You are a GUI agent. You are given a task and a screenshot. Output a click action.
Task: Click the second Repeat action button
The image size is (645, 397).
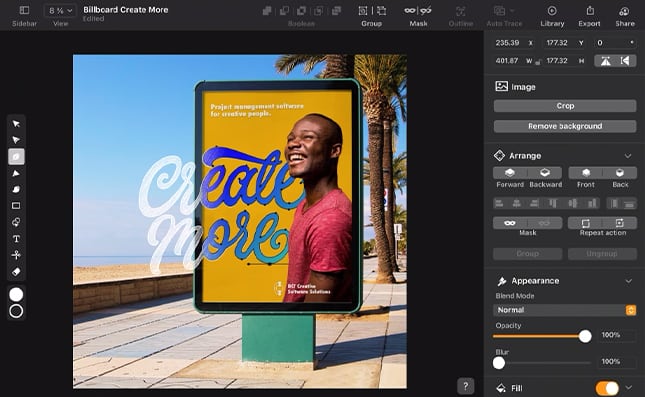(619, 223)
